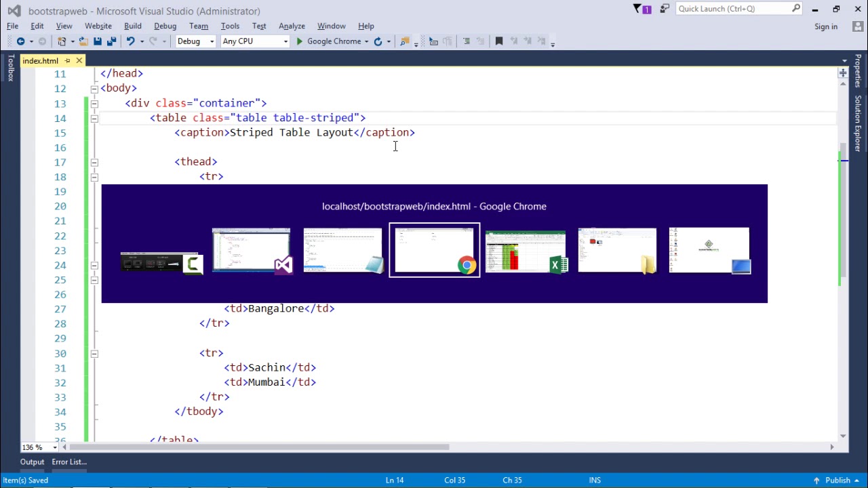
Task: Click the Navigate Forward toolbar arrow
Action: 42,41
